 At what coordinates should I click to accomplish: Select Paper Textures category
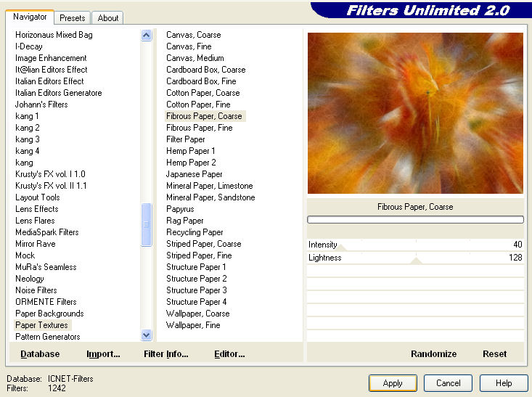pyautogui.click(x=41, y=325)
